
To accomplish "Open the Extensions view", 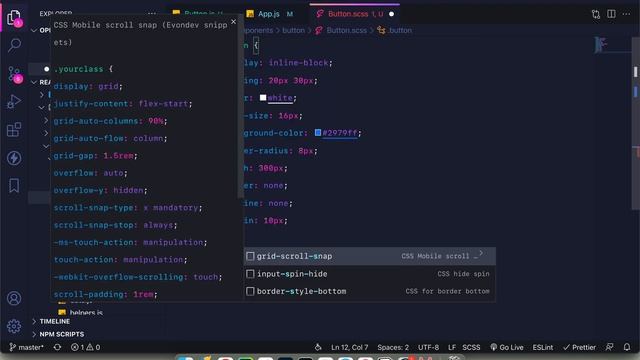I will [x=14, y=130].
